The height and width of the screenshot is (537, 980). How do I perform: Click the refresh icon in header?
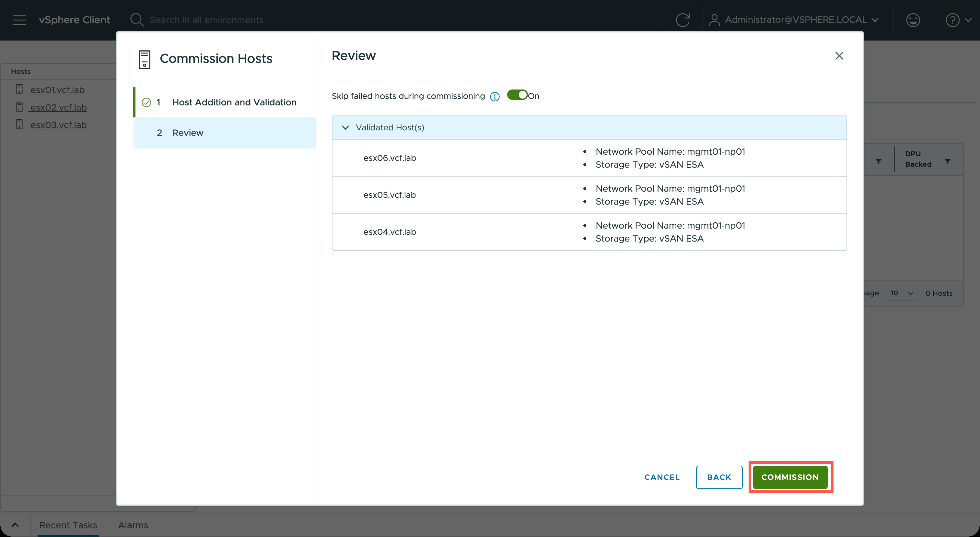[682, 20]
